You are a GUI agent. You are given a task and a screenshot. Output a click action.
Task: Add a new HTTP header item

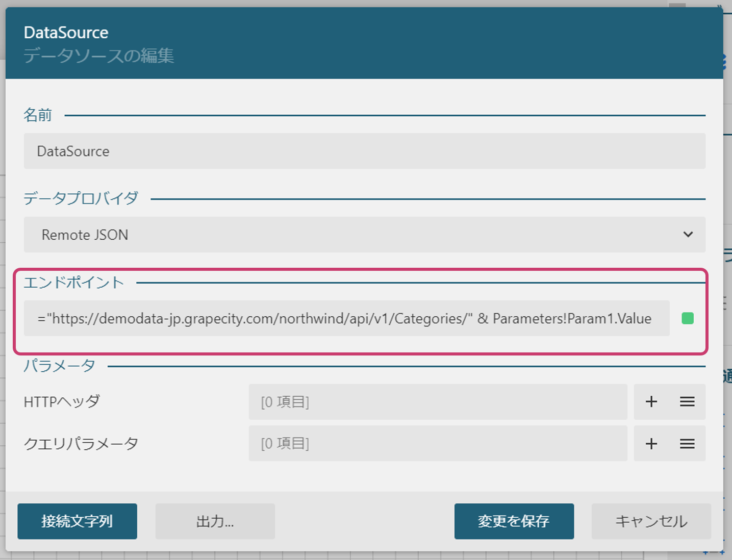click(x=651, y=402)
